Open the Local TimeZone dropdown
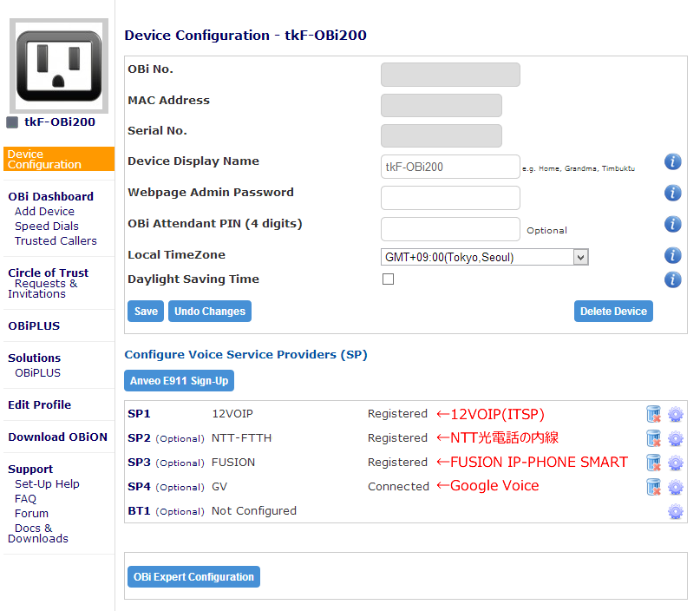Image resolution: width=700 pixels, height=611 pixels. tap(485, 257)
